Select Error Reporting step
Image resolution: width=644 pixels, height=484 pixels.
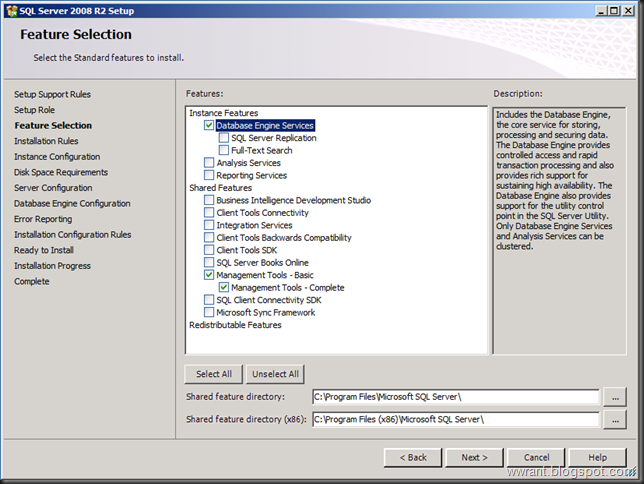coord(43,219)
